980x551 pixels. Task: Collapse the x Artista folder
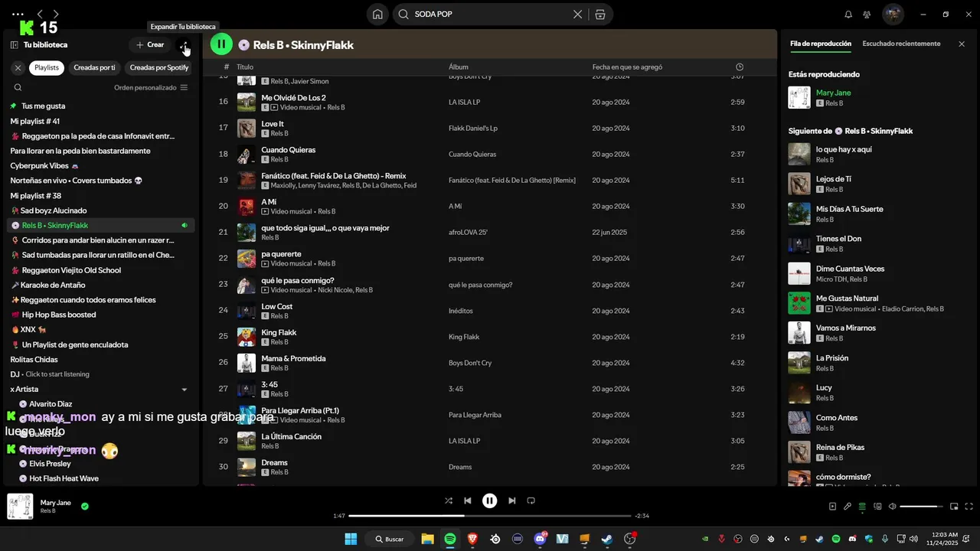[x=184, y=390]
